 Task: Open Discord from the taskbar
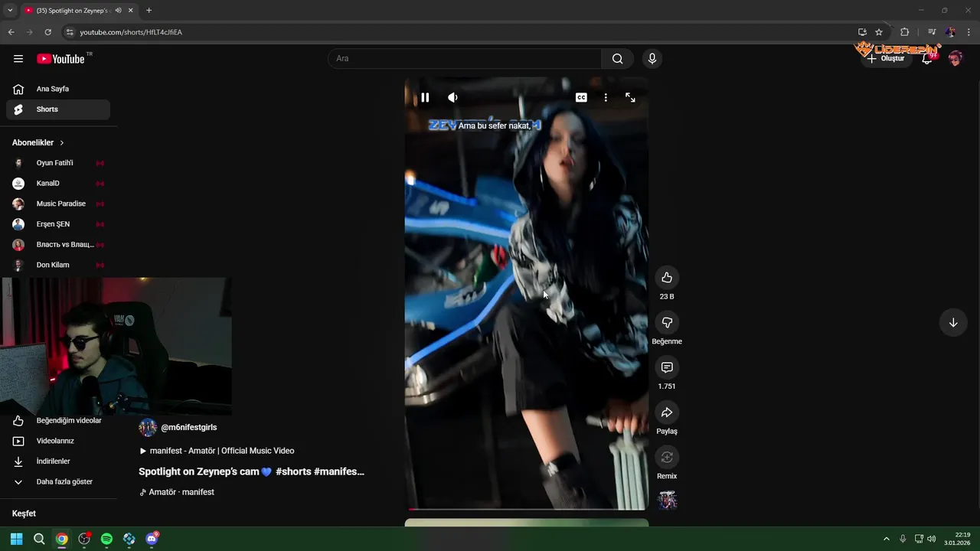click(152, 539)
